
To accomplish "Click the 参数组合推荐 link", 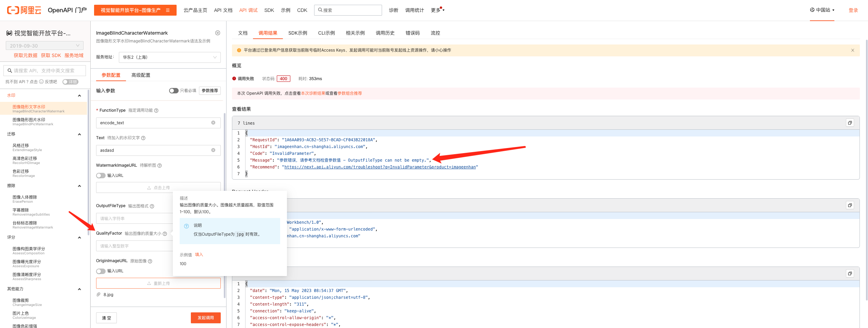I will (350, 93).
